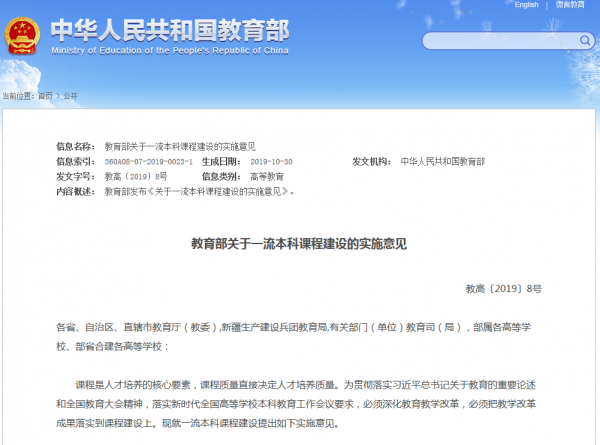This screenshot has height=445, width=600.
Task: Click the 信息索引 label
Action: point(75,161)
